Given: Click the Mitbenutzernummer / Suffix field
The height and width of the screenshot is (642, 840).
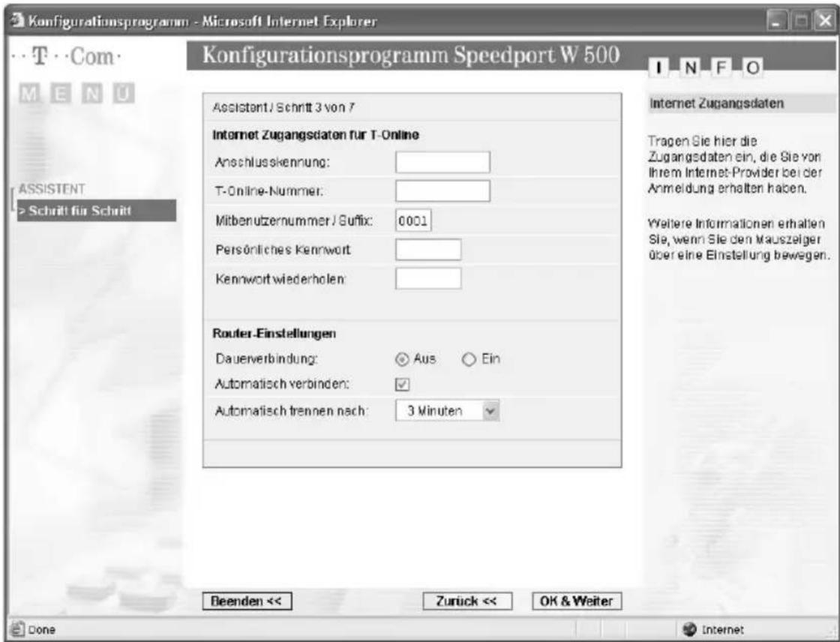Looking at the screenshot, I should (413, 220).
